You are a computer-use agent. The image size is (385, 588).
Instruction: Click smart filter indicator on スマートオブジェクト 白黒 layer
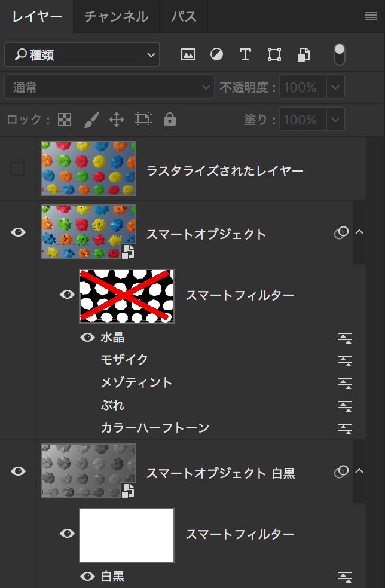(x=341, y=471)
